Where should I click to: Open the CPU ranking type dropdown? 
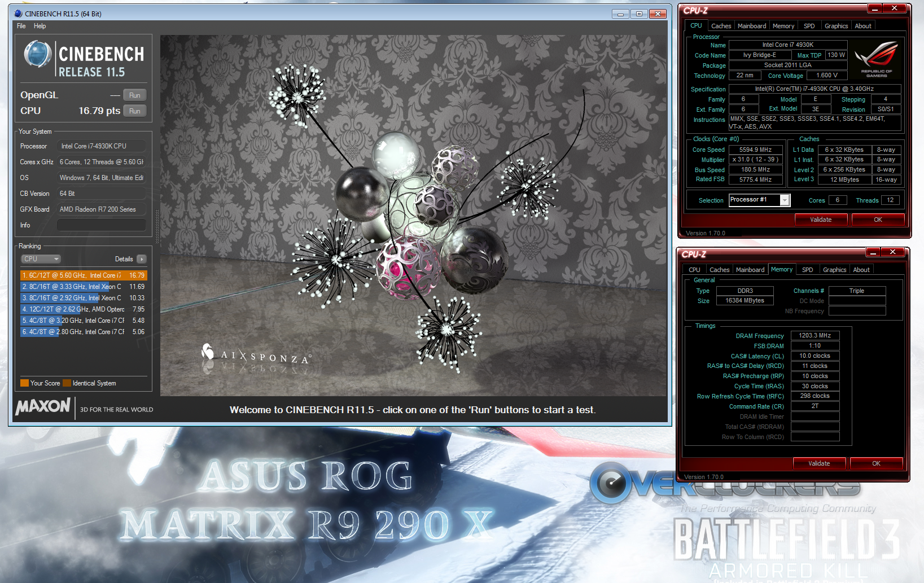pos(41,259)
